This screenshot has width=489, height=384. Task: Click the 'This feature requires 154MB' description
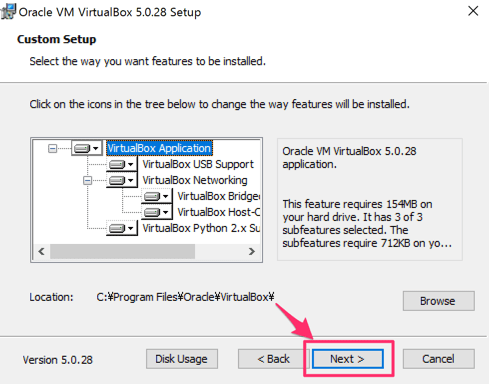point(367,223)
